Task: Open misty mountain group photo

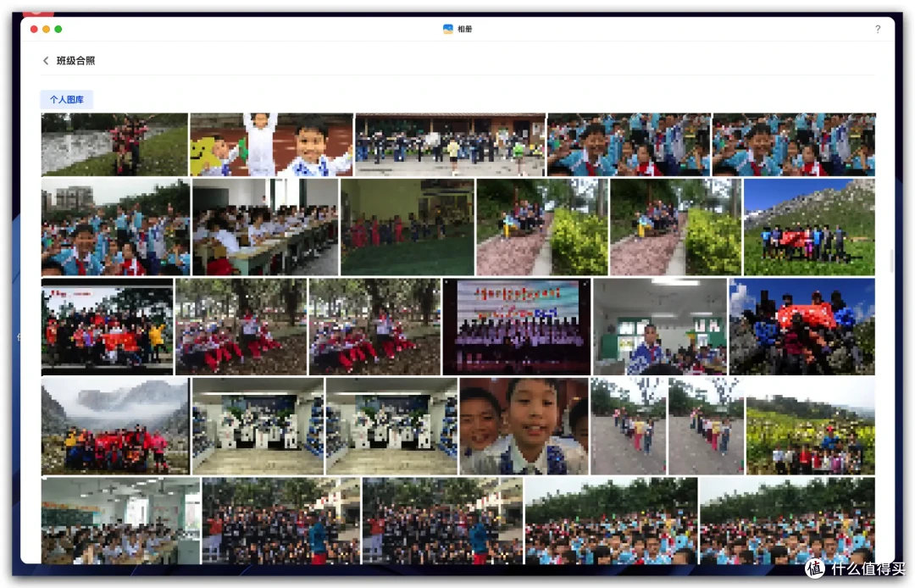Action: click(x=115, y=426)
